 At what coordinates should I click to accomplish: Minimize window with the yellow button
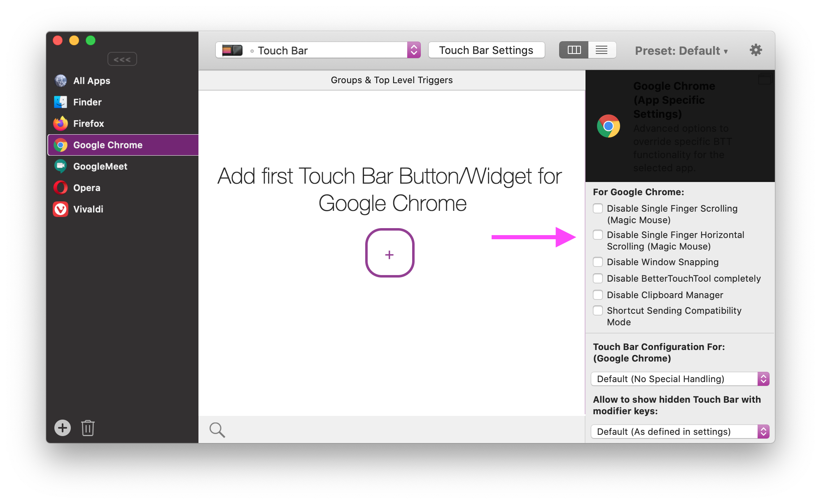point(74,40)
